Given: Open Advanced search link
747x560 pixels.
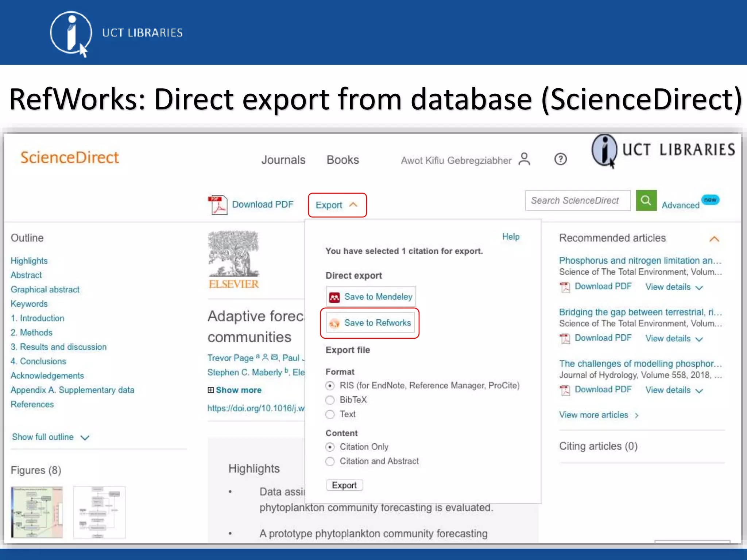Looking at the screenshot, I should [681, 205].
